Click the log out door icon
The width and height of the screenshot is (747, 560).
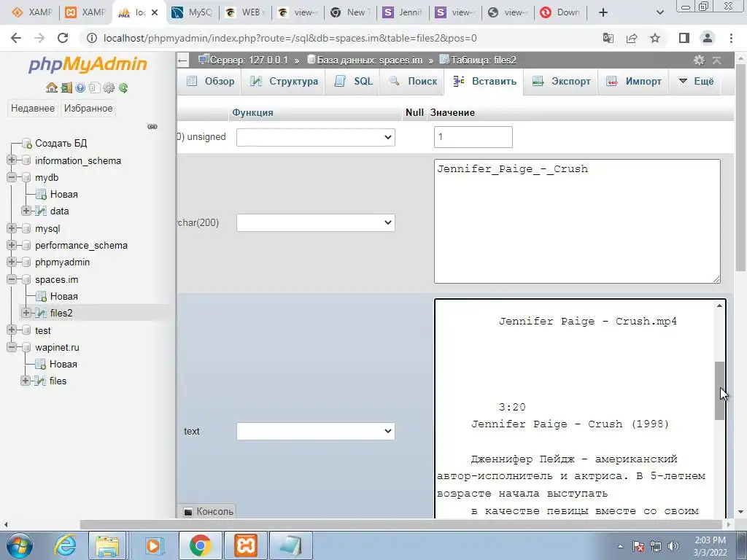coord(66,87)
